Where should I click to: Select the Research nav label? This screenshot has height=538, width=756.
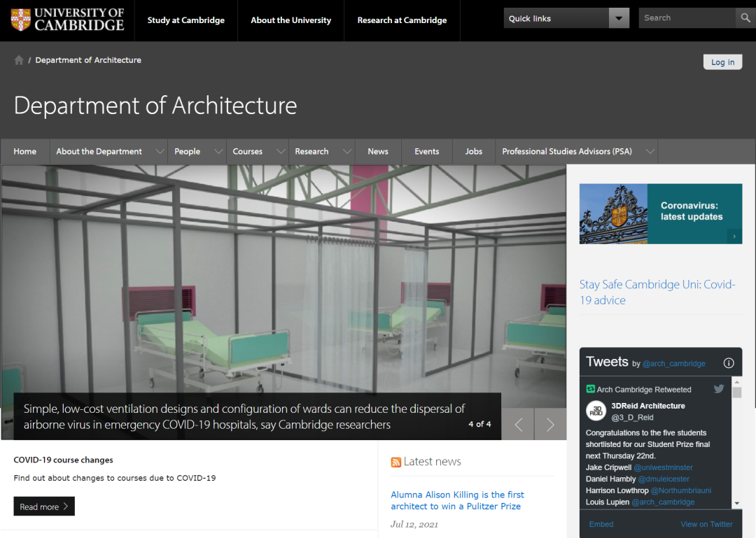point(311,151)
